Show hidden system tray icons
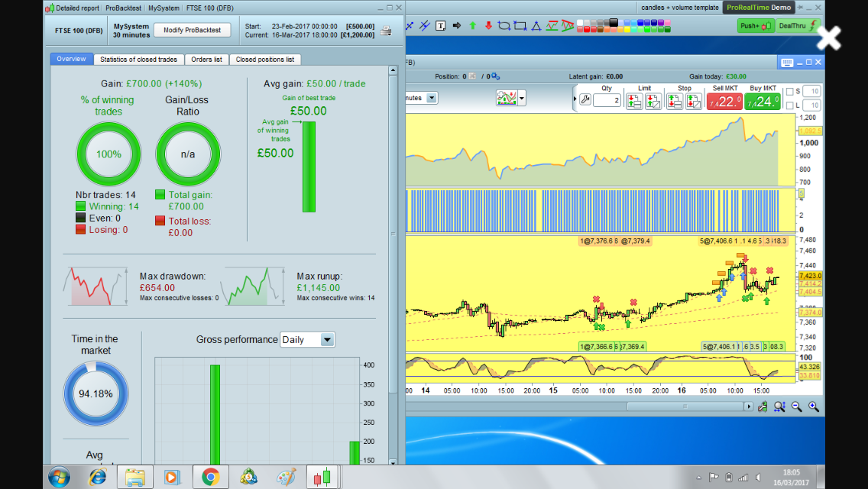 698,478
